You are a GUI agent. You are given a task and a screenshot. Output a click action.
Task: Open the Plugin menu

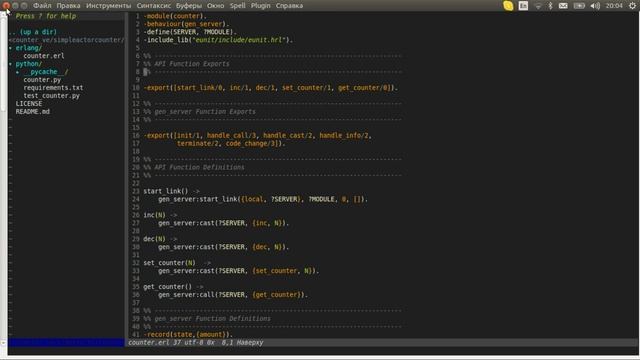click(x=260, y=6)
